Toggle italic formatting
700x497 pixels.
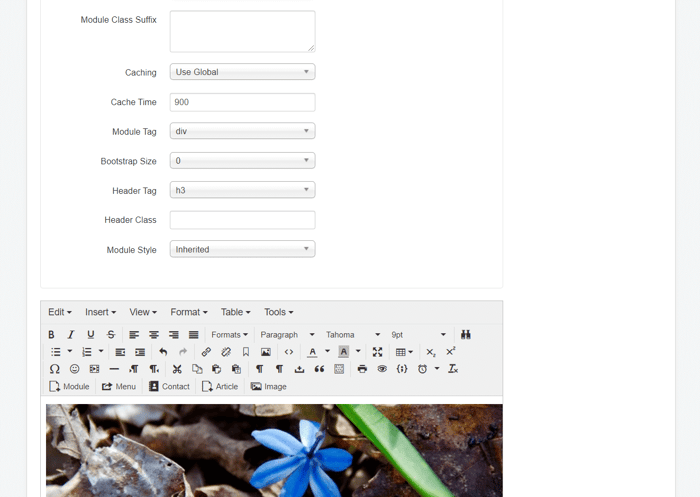coord(71,334)
